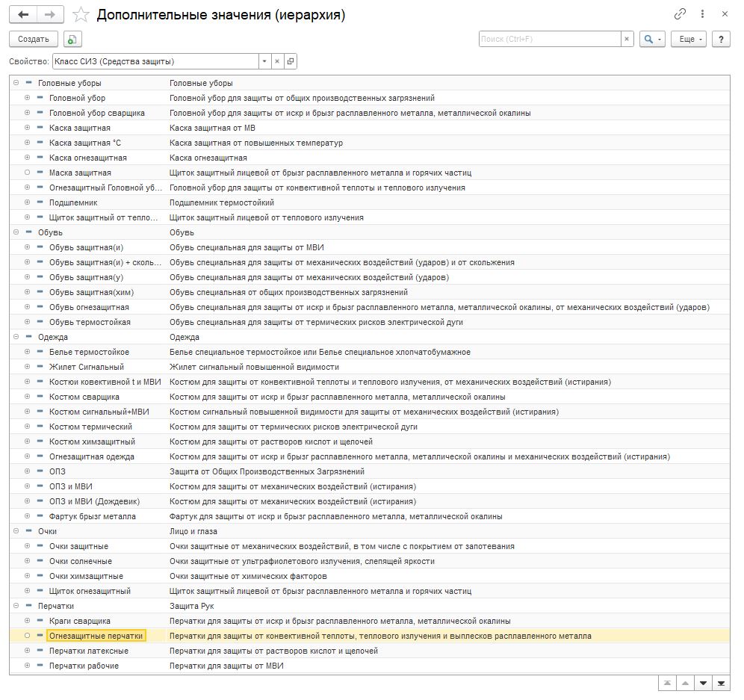Select ОПЗ и МВИ (Дождевик) row
Viewport: 744px width, 700px height.
tap(369, 501)
